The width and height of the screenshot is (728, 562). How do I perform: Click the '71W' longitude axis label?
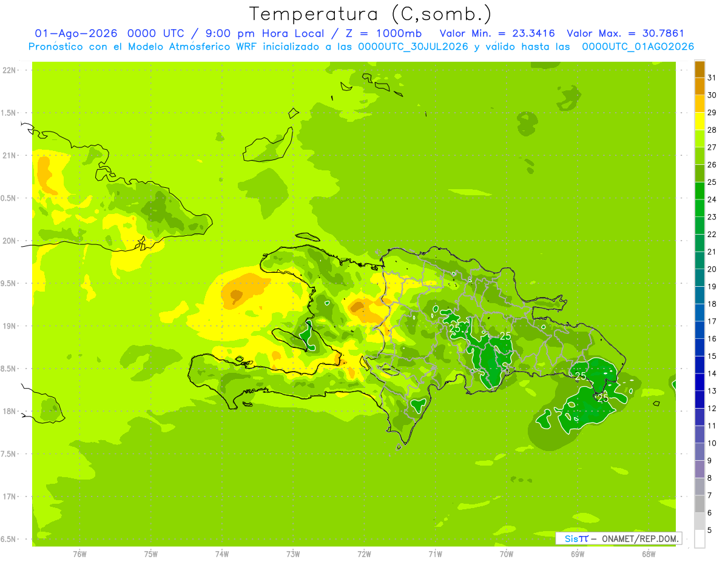(435, 554)
